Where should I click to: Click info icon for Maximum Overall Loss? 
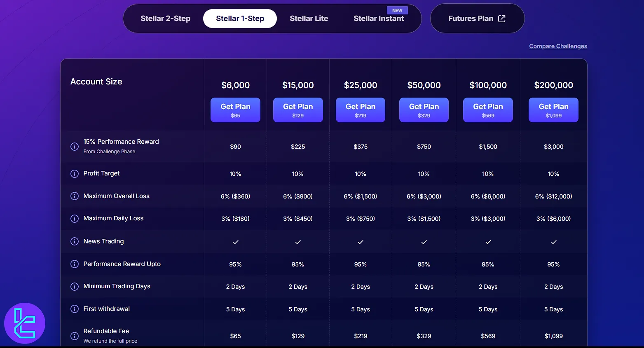click(75, 196)
